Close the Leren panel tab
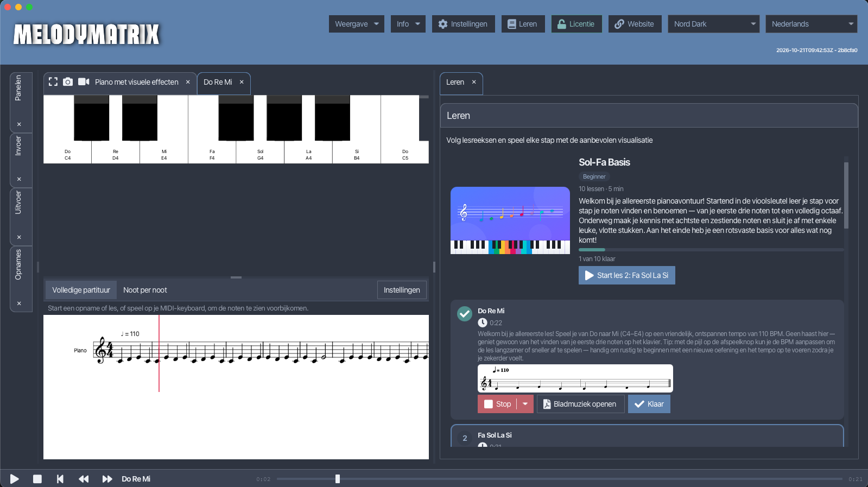The width and height of the screenshot is (868, 487). pos(474,82)
